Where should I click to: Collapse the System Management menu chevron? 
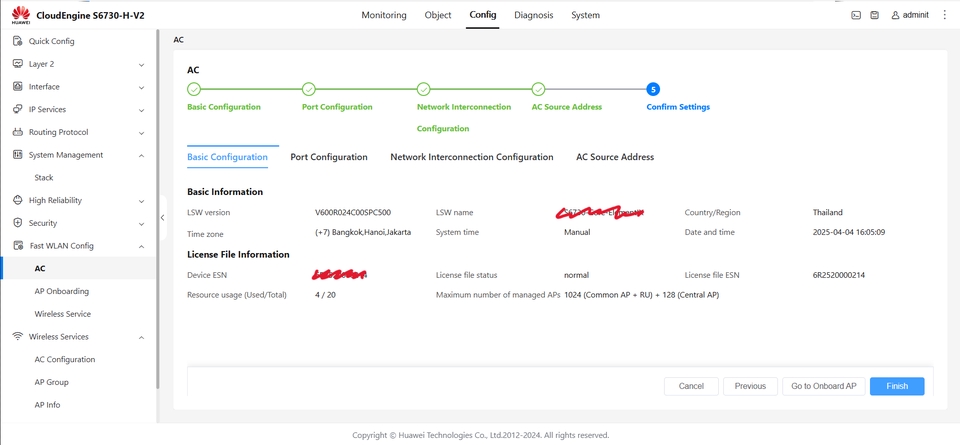(x=141, y=155)
